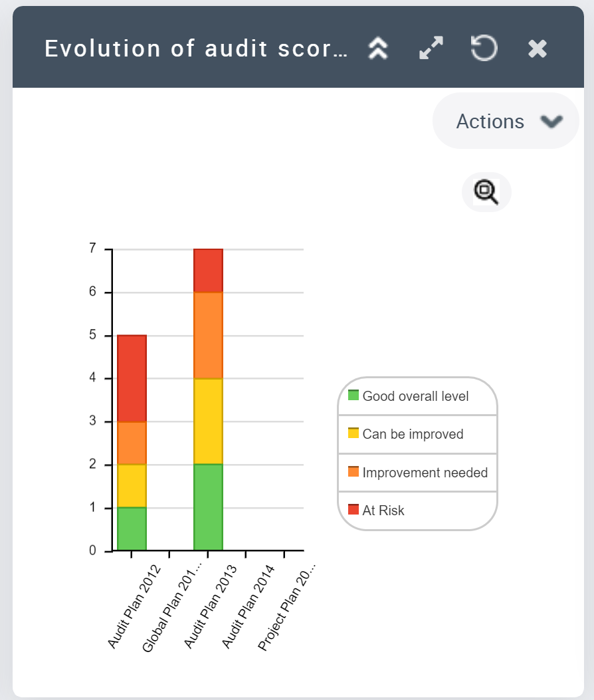594x700 pixels.
Task: Click the green Good overall level swatch
Action: pos(353,396)
